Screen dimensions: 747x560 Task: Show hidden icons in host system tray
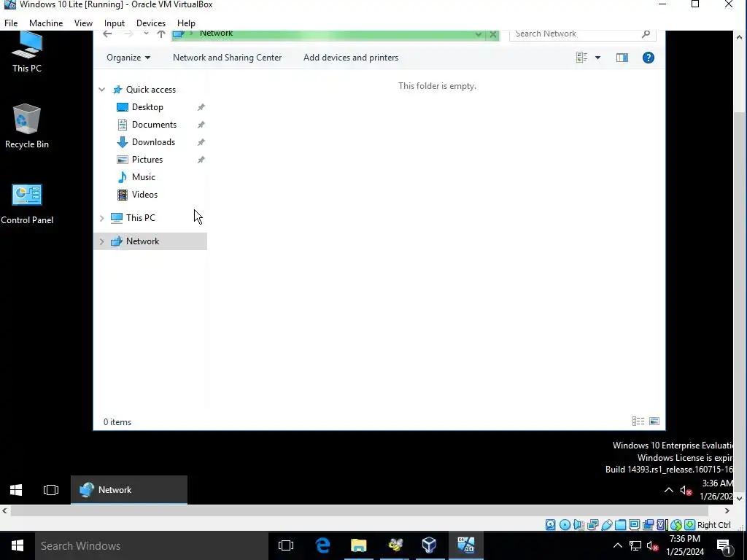pos(617,545)
